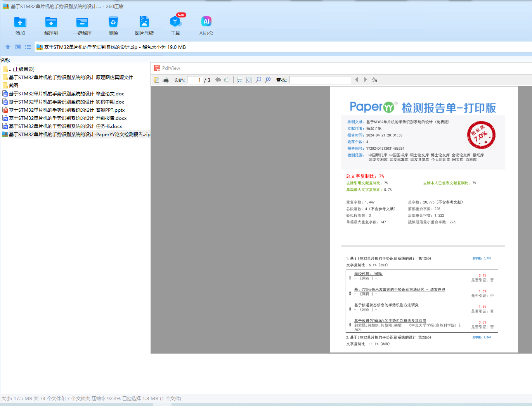This screenshot has height=406, width=532.
Task: Click the 总文字复制比: 7% text
Action: (x=365, y=176)
